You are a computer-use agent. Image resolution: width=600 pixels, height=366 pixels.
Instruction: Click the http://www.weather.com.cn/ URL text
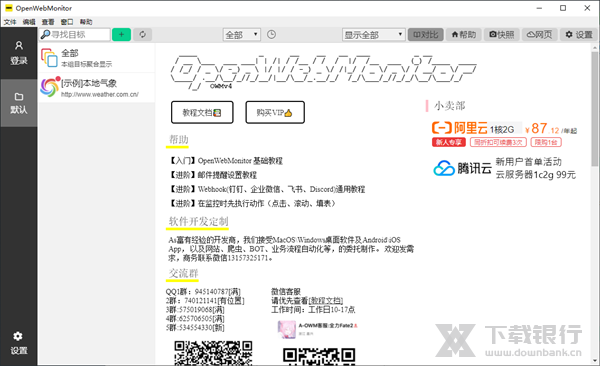pyautogui.click(x=99, y=94)
